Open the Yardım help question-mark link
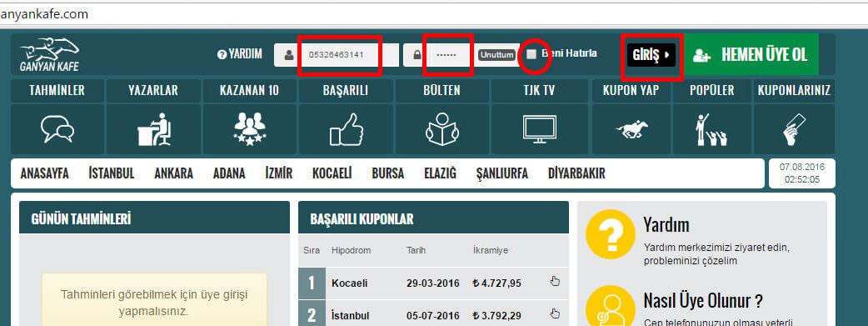The width and height of the screenshot is (868, 326). tap(240, 54)
